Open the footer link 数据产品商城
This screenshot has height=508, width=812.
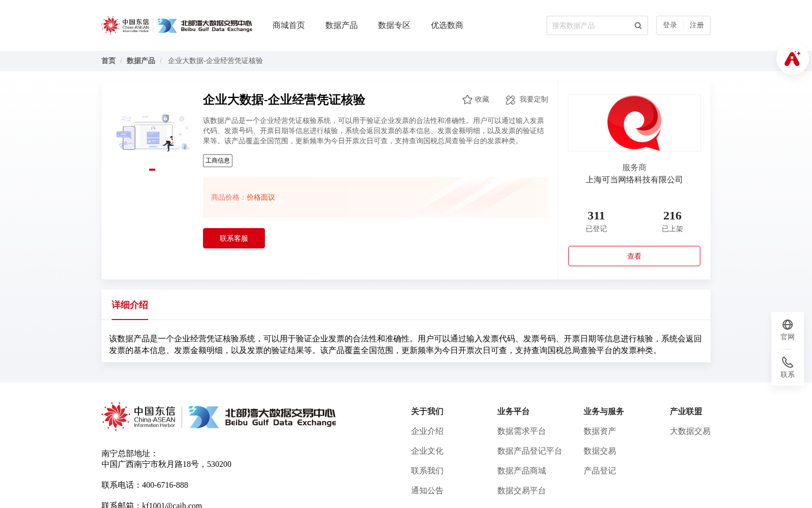522,471
